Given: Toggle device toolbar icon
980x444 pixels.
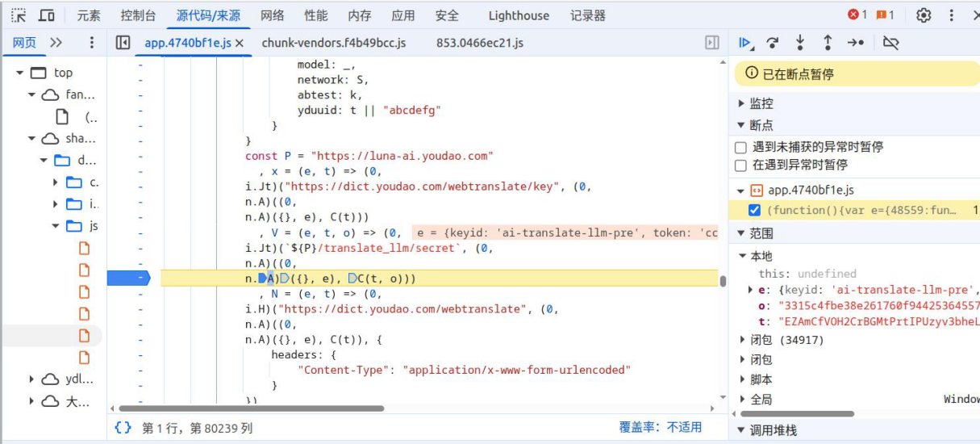Looking at the screenshot, I should click(47, 15).
